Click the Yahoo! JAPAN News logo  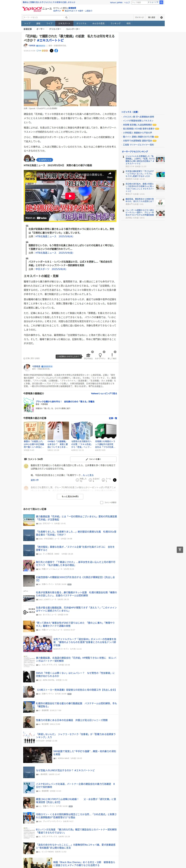37,9
